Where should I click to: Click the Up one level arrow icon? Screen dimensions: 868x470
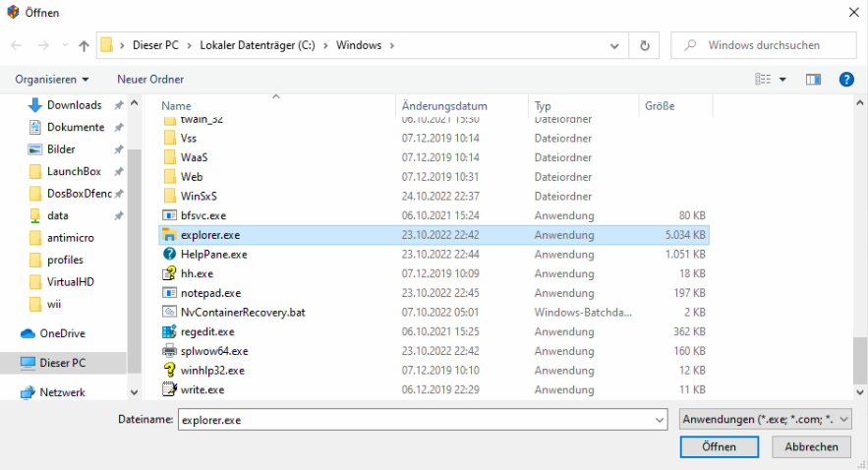click(x=84, y=45)
